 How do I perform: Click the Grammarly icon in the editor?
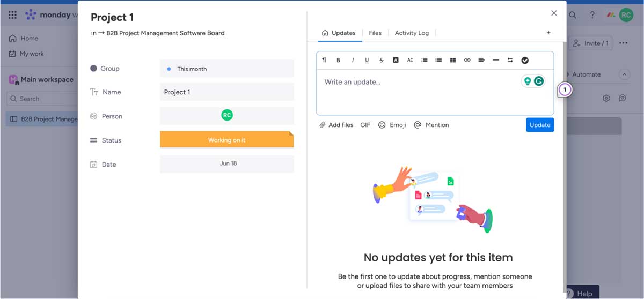[x=538, y=81]
